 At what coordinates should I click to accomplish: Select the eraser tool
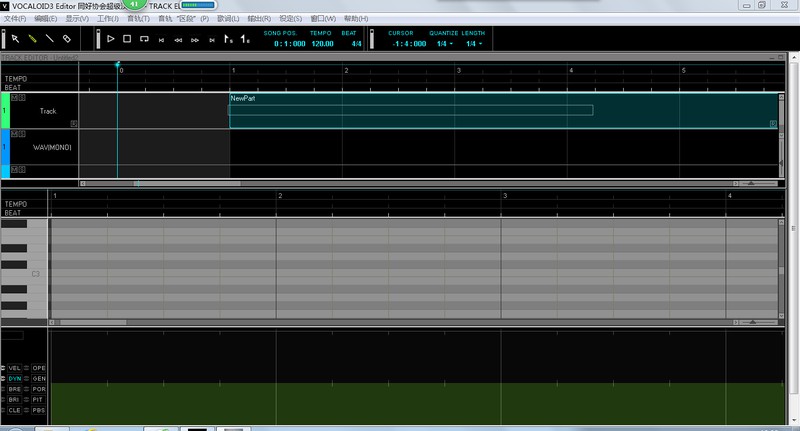click(x=66, y=39)
